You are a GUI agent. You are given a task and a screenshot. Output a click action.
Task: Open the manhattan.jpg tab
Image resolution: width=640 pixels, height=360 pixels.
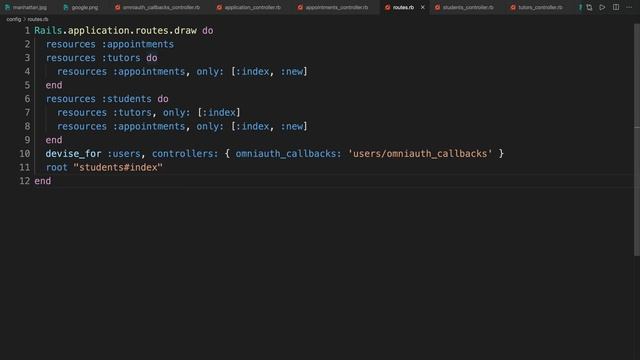coord(26,7)
